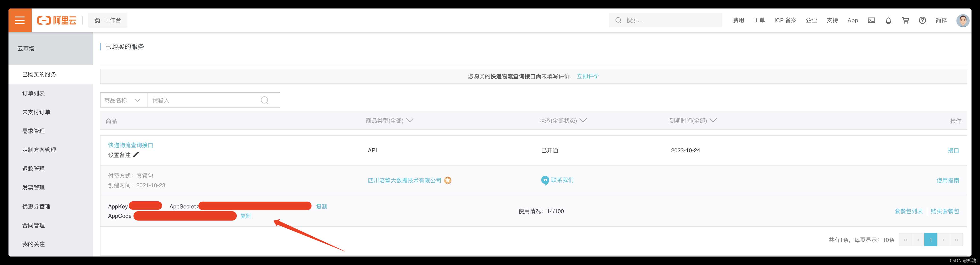This screenshot has height=265, width=980.
Task: Open 合同管理 in sidebar
Action: point(50,225)
